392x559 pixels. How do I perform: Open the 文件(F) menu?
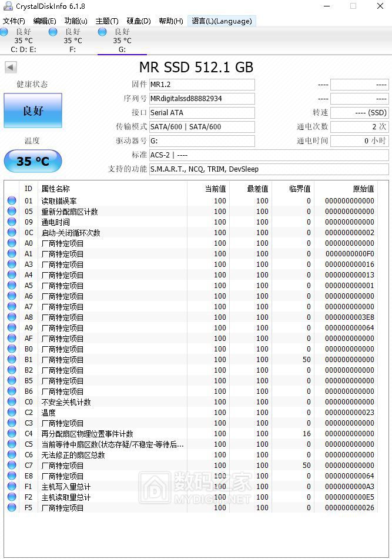pyautogui.click(x=14, y=21)
